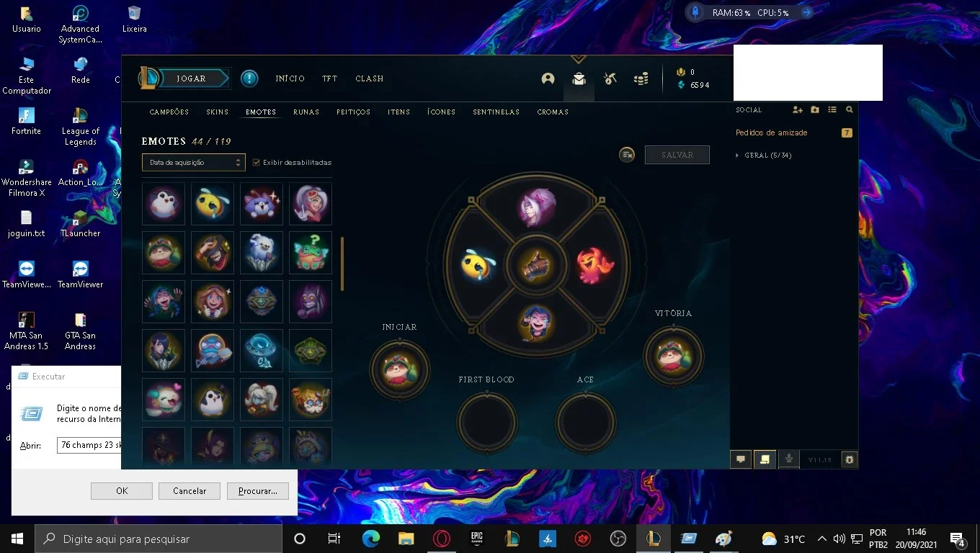Click the Windows search box in taskbar
Viewport: 980px width, 553px height.
(159, 539)
